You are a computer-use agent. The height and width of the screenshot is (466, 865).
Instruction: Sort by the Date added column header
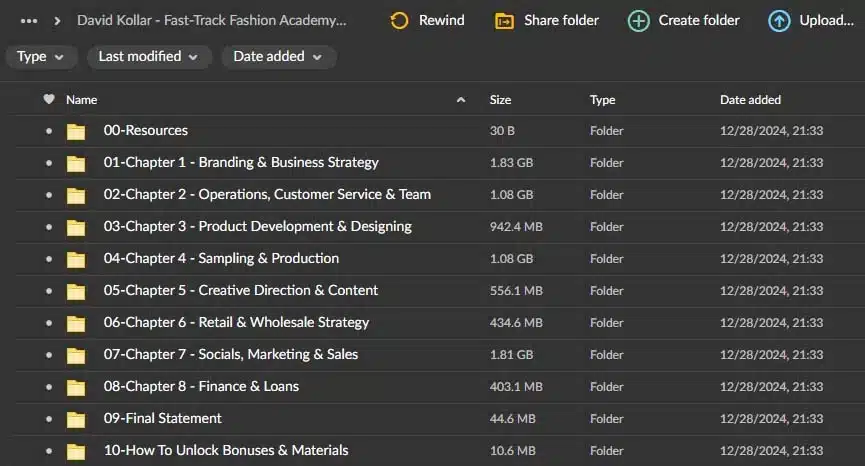[x=750, y=100]
